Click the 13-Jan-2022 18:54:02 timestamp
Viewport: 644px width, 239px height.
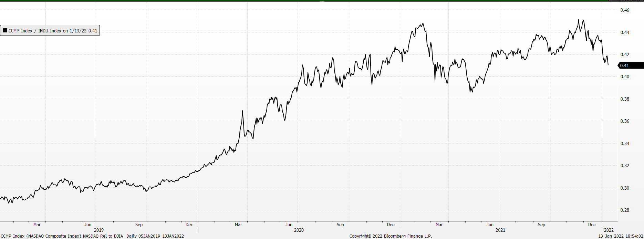(x=621, y=236)
